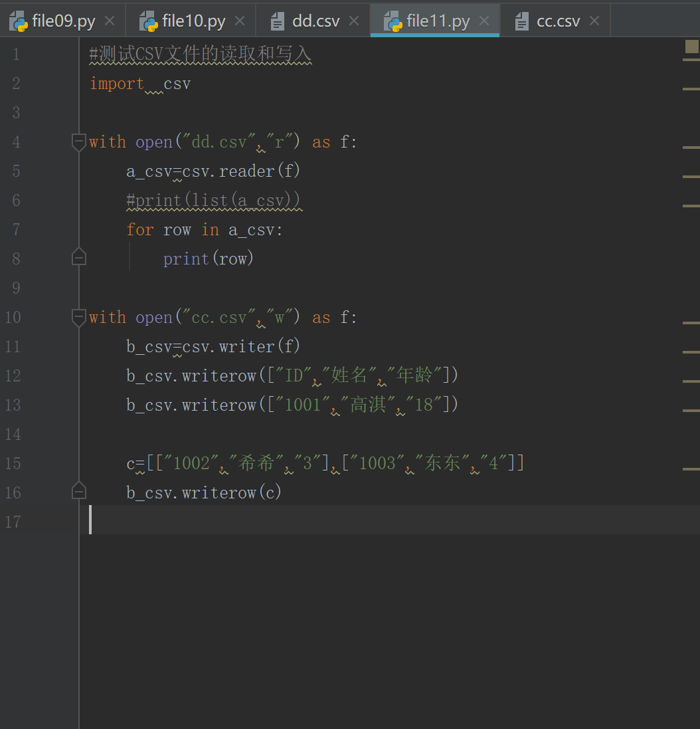Close the file11.py tab
This screenshot has height=729, width=700.
coord(484,21)
